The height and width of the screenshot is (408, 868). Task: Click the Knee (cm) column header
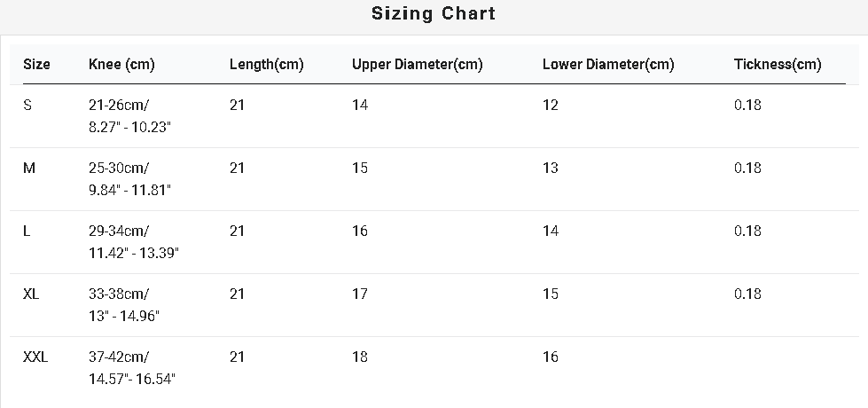point(121,64)
